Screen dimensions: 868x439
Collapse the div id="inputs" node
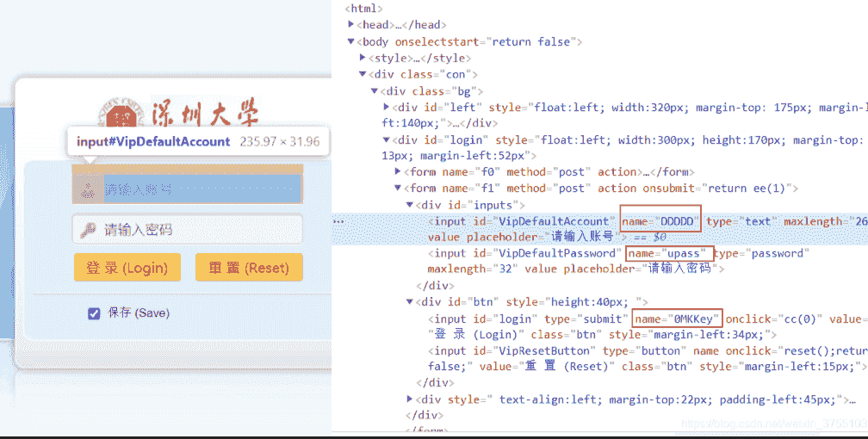(409, 205)
